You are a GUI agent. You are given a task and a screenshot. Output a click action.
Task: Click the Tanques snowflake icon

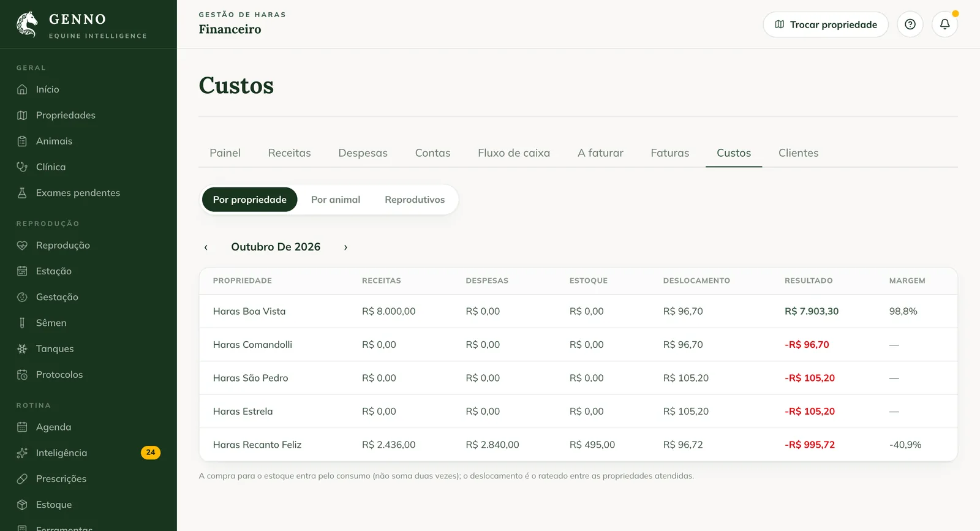tap(22, 348)
